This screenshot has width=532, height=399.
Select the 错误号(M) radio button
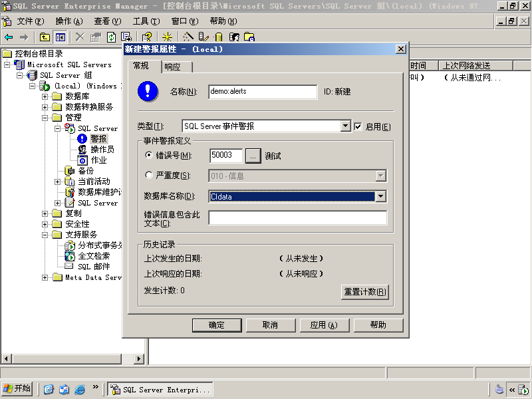(148, 155)
